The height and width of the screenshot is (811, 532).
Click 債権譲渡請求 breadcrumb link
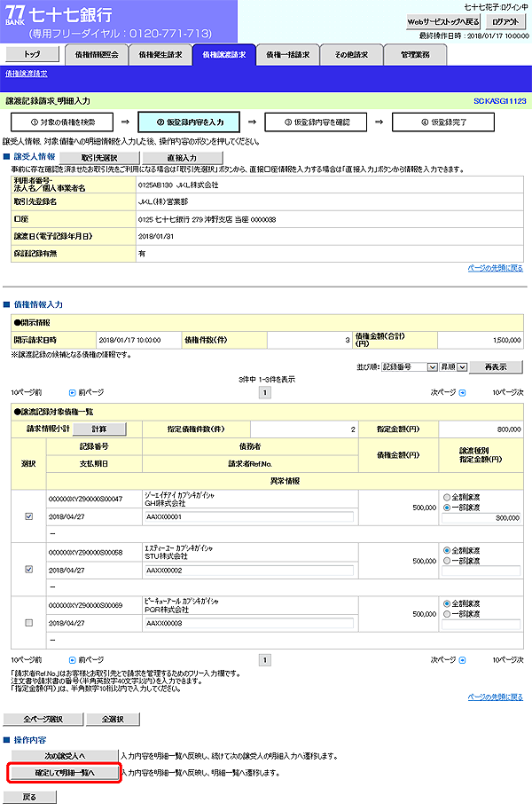[x=27, y=74]
